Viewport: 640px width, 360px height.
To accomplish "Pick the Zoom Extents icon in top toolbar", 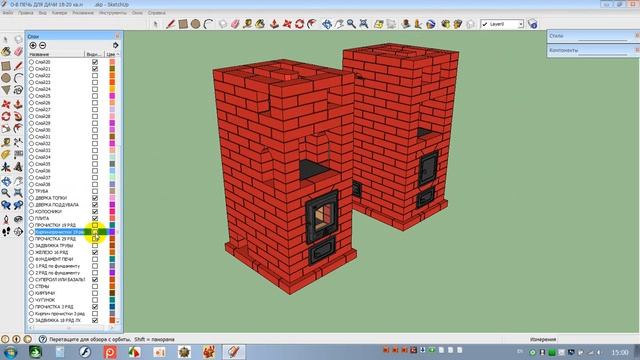I will click(363, 24).
